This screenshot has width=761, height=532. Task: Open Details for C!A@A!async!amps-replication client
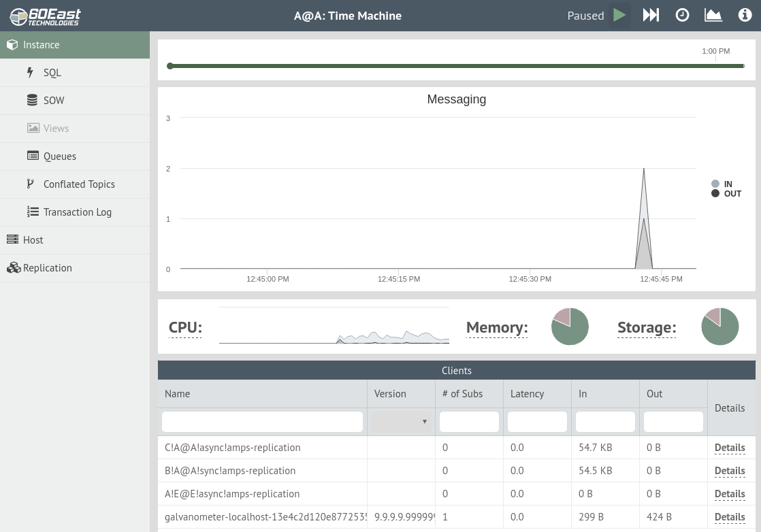(730, 448)
